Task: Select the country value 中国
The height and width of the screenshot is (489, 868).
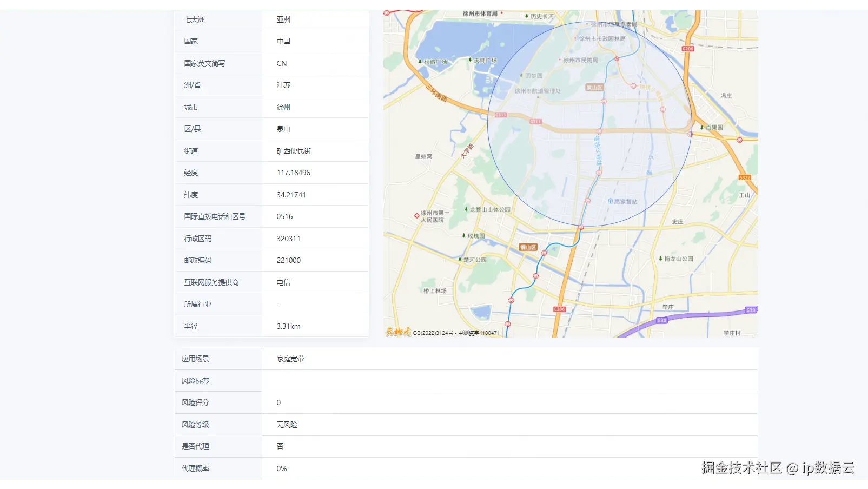Action: [283, 41]
